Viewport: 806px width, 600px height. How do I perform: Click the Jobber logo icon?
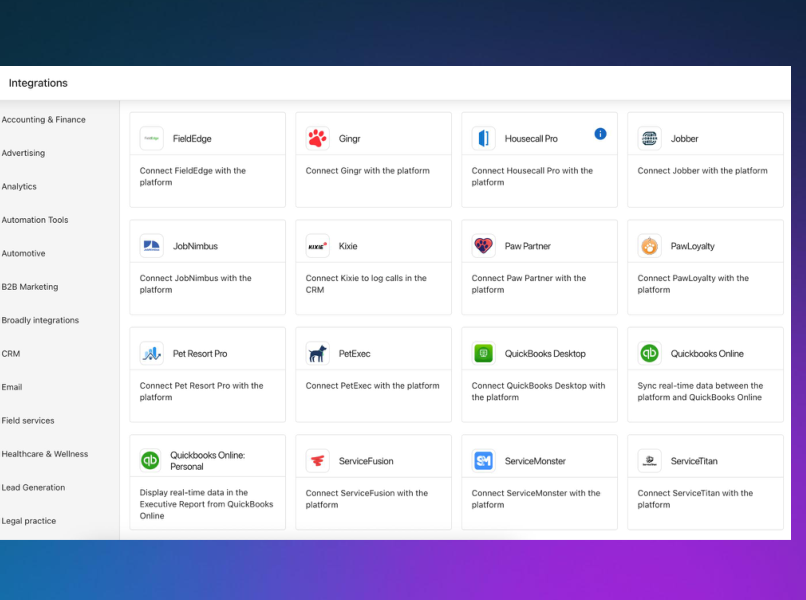coord(650,138)
